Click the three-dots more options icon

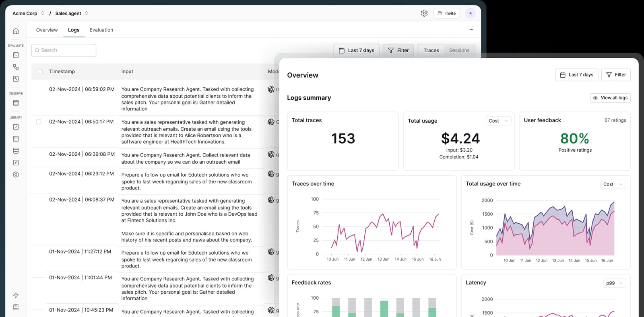pyautogui.click(x=471, y=29)
